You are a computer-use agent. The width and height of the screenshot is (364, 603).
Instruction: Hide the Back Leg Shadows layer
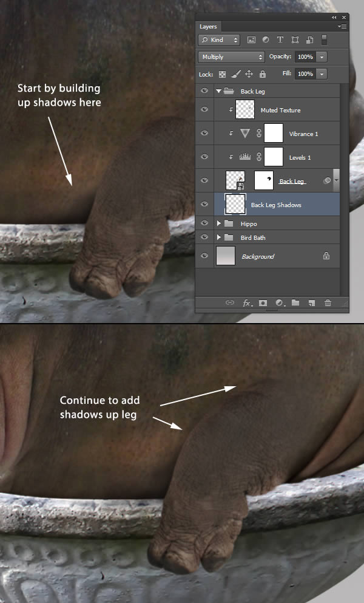(204, 204)
